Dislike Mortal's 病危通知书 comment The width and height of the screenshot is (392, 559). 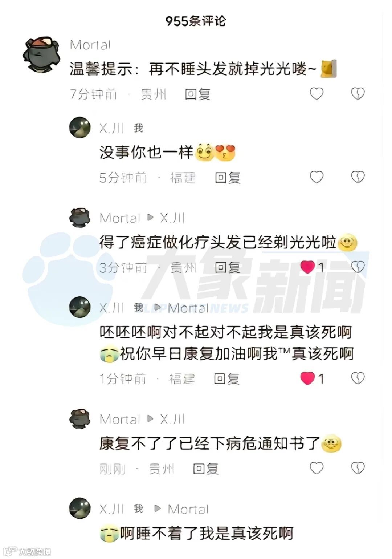[358, 468]
